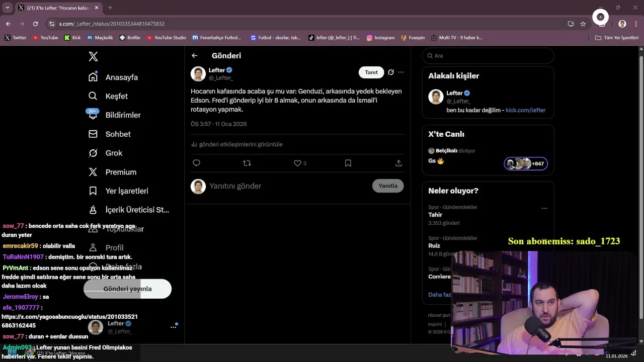This screenshot has width=644, height=362.
Task: Click the Grok icon on post
Action: (x=391, y=72)
